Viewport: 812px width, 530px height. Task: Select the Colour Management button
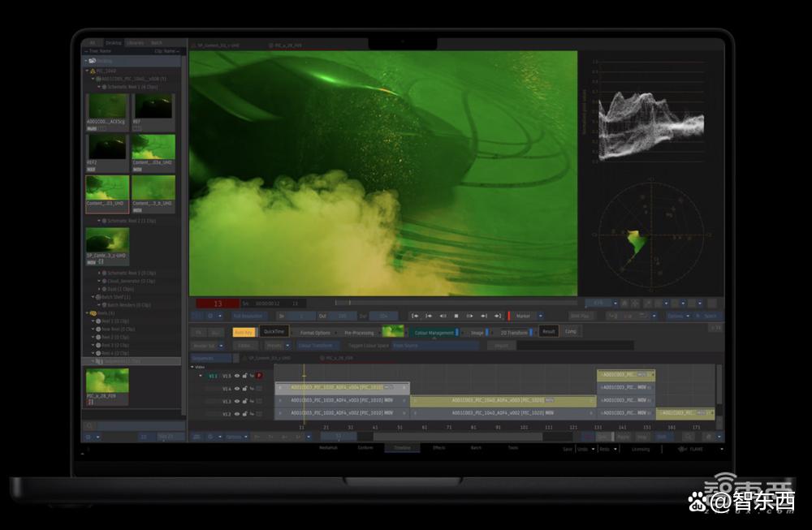click(434, 332)
